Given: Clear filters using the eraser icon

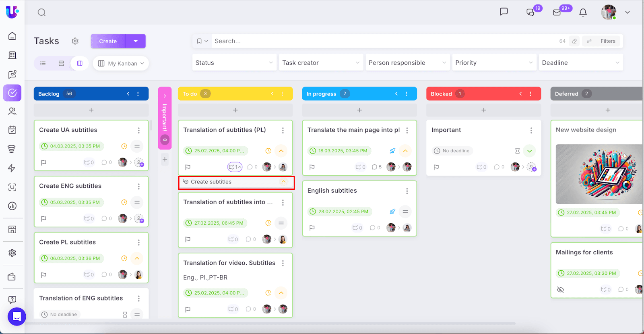Looking at the screenshot, I should [574, 41].
